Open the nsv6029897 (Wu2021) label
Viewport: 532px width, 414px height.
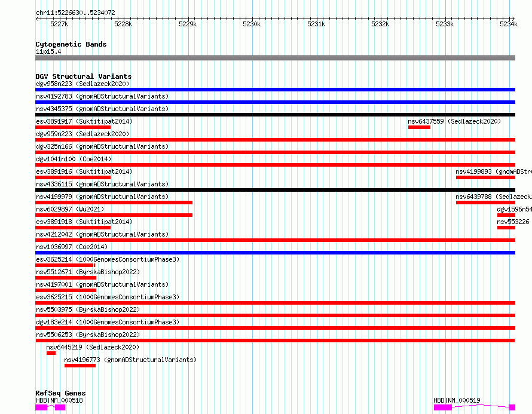70,209
